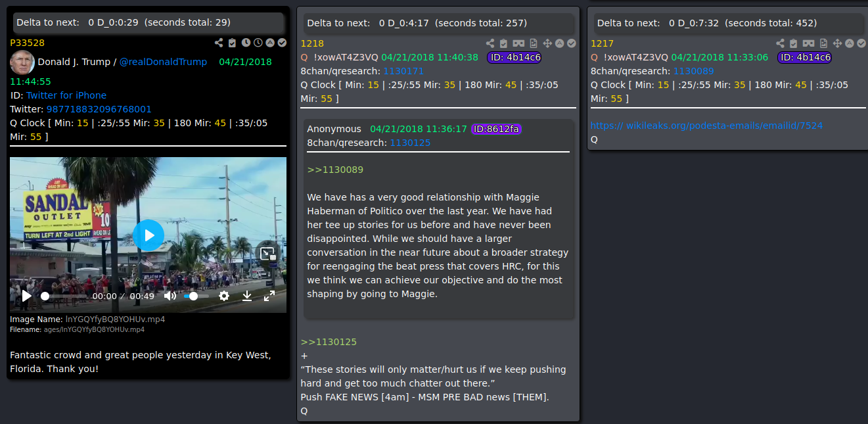Click circled A icon on post 1217
Screen dimensions: 868x424
coord(850,43)
